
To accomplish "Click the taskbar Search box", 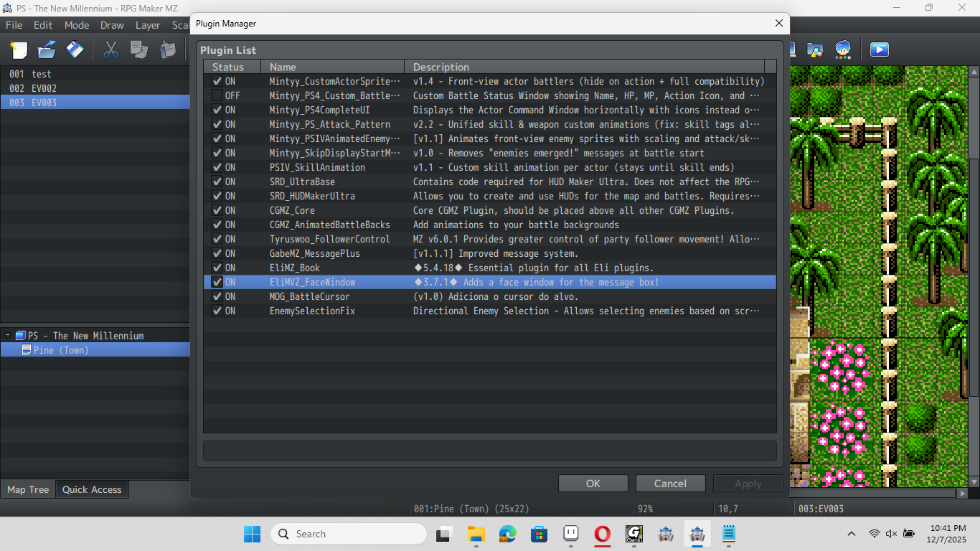I will point(349,534).
